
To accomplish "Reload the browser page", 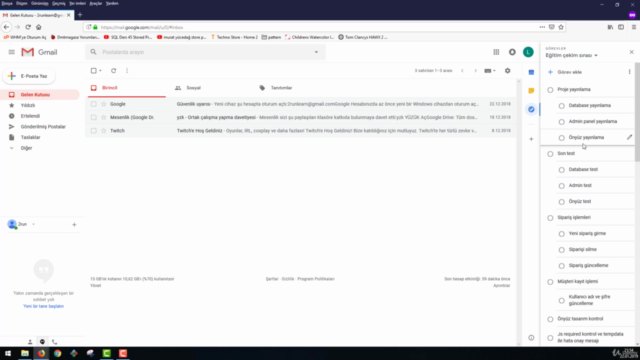I will point(28,27).
